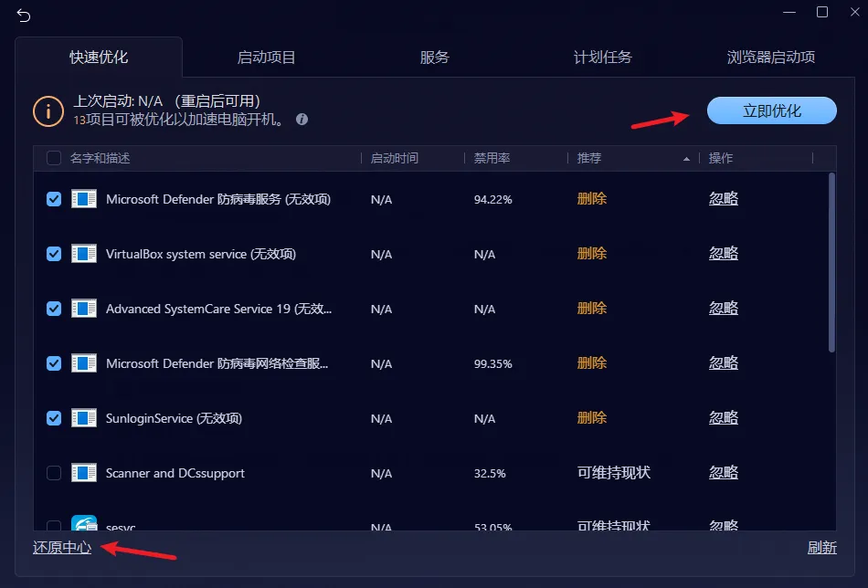Open the 服务 tab
Image resolution: width=868 pixels, height=588 pixels.
coord(435,57)
